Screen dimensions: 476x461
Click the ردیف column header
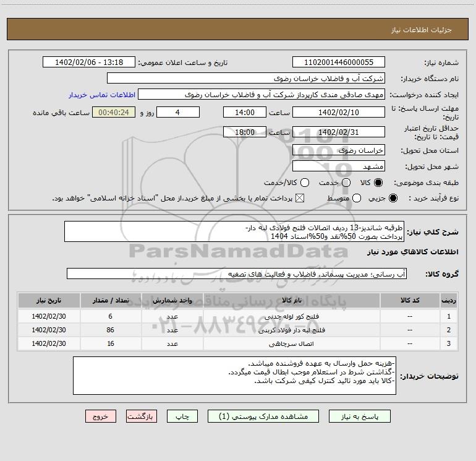coord(449,301)
